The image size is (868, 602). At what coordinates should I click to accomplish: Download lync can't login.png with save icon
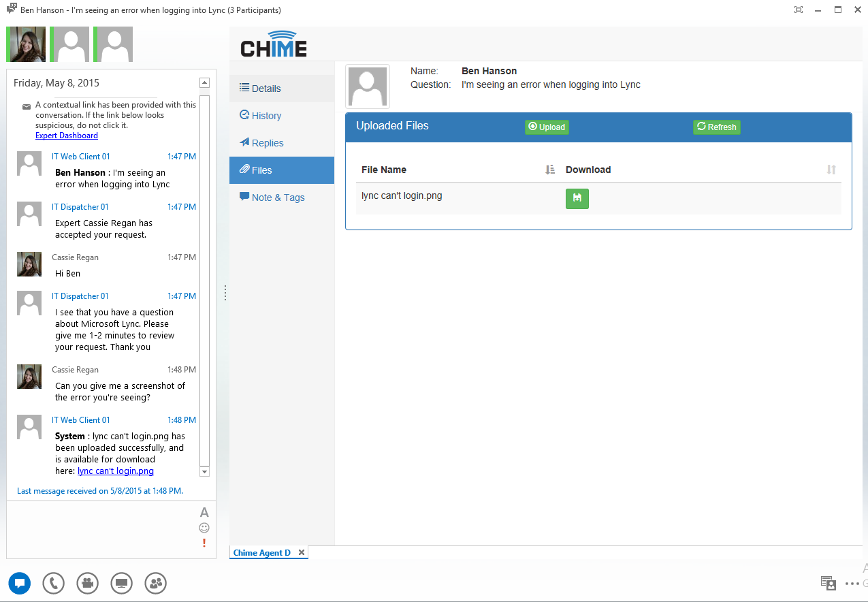577,198
